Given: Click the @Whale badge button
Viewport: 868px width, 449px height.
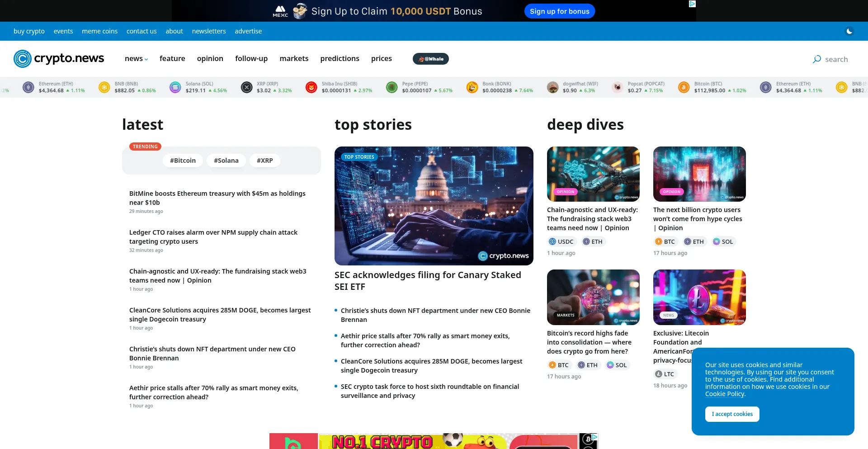Looking at the screenshot, I should [x=431, y=59].
